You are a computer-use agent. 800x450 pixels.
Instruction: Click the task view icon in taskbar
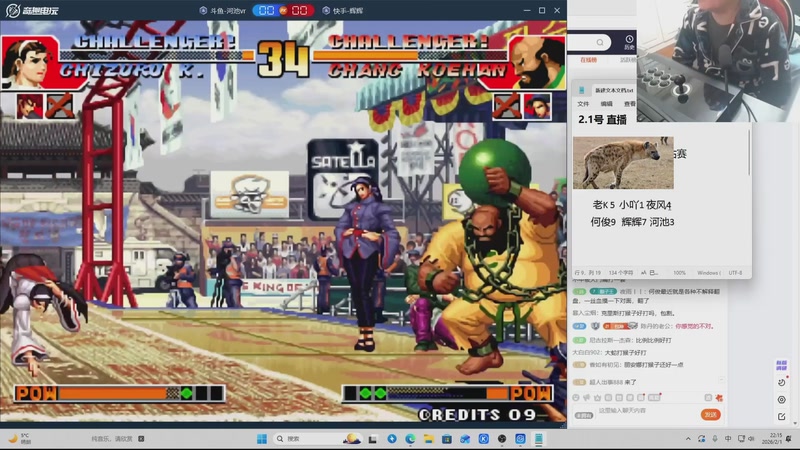373,439
